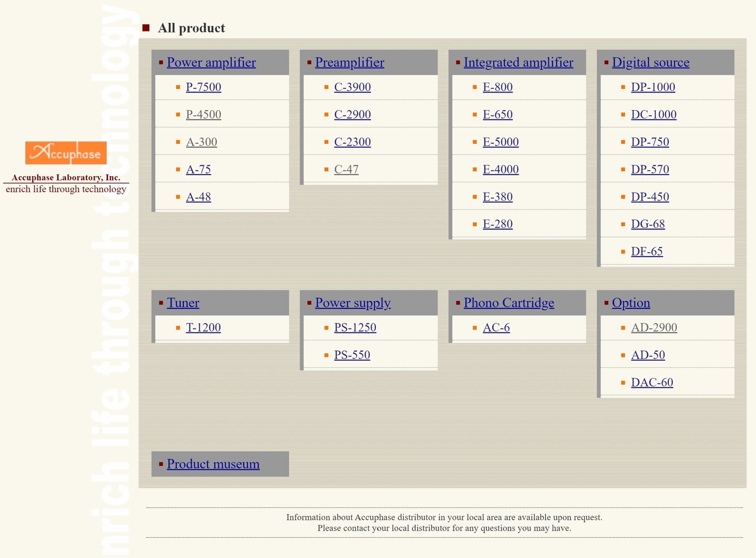
Task: Select the E-280 integrated amplifier
Action: point(498,224)
